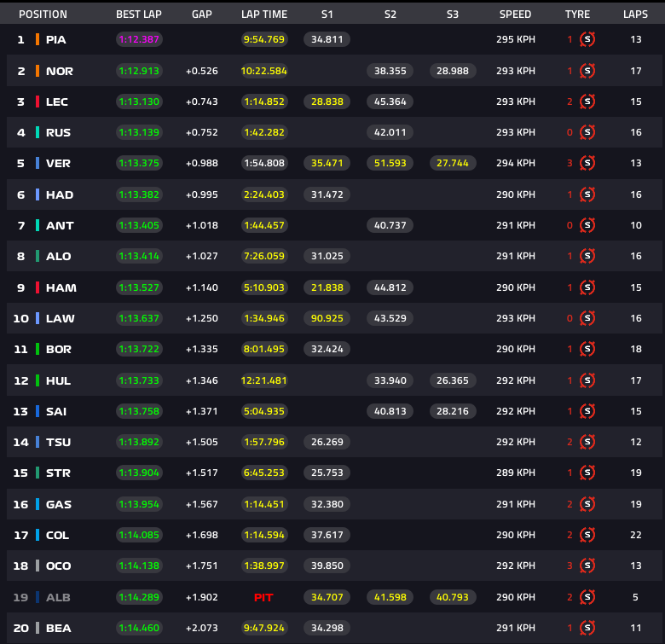Click the soft tyre icon for VER
Screen dimensions: 665x644
pyautogui.click(x=587, y=163)
